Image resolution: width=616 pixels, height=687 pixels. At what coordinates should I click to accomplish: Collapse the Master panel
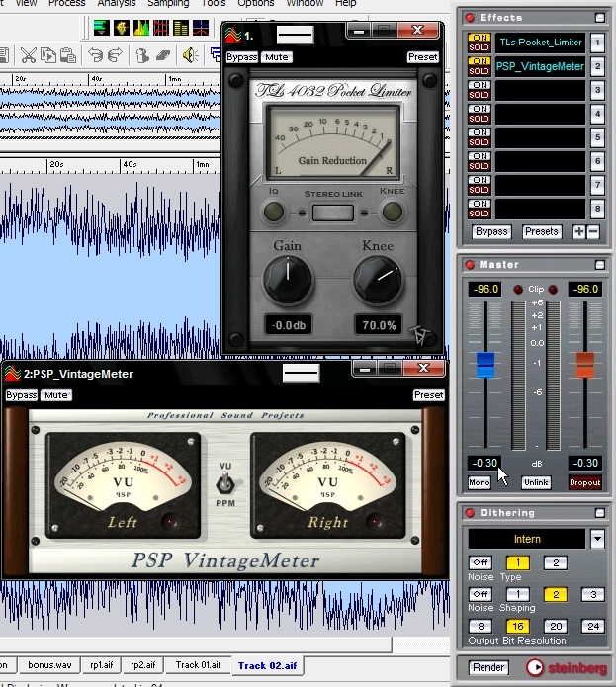click(600, 265)
